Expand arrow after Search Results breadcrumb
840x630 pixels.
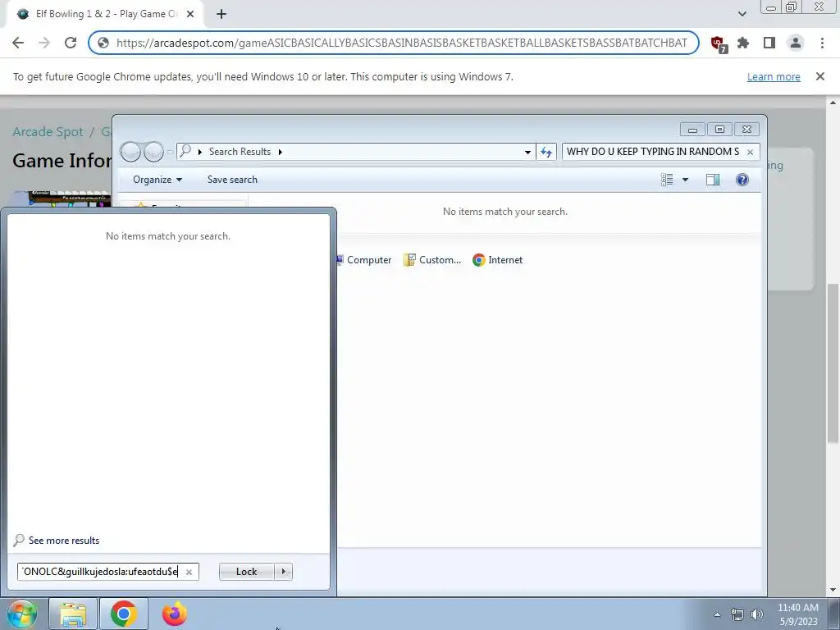(x=281, y=152)
